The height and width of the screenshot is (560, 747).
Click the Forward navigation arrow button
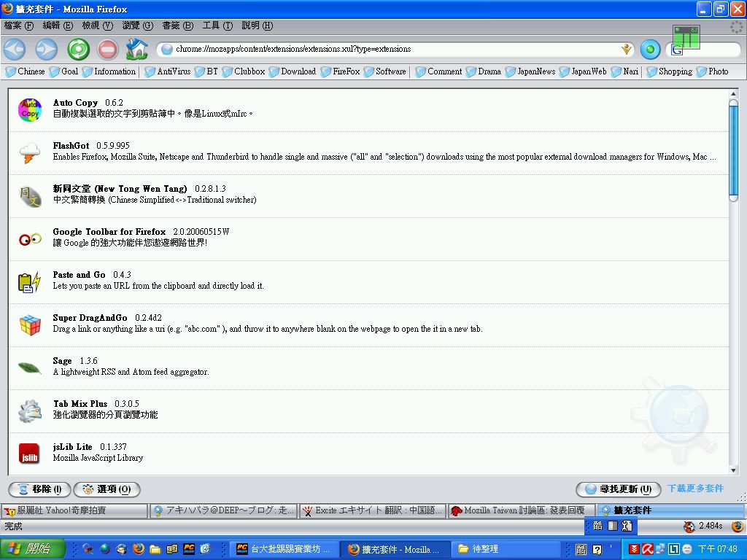point(46,50)
